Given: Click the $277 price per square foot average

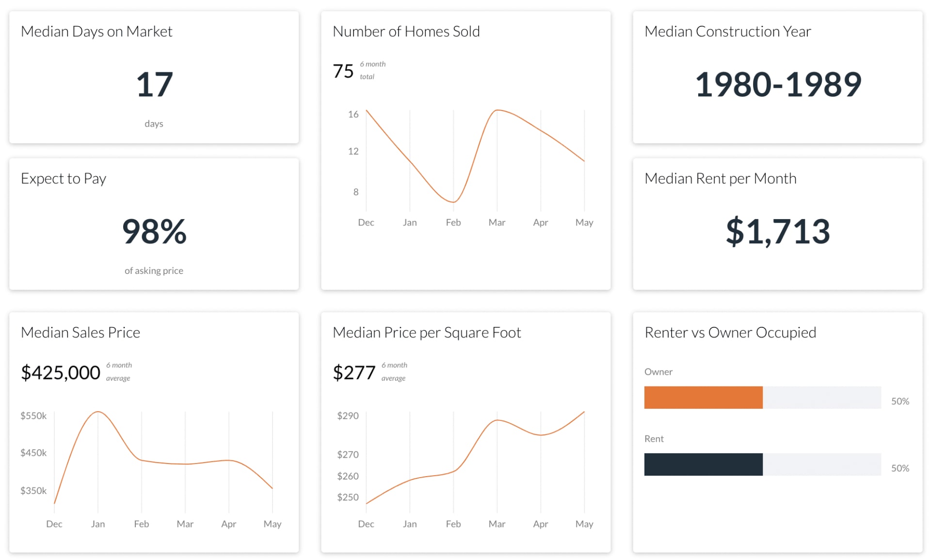Looking at the screenshot, I should click(x=354, y=373).
